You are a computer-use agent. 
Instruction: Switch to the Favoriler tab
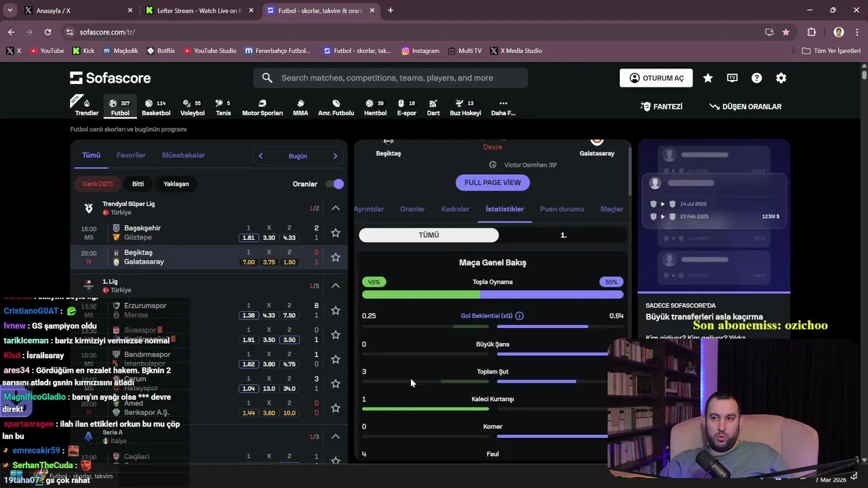pos(131,155)
